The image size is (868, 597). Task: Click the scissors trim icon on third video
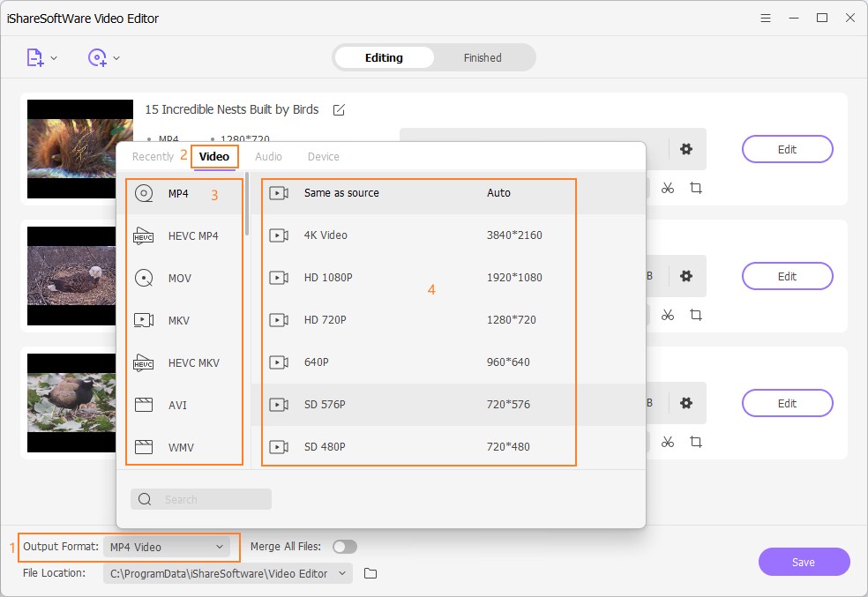[x=668, y=442]
